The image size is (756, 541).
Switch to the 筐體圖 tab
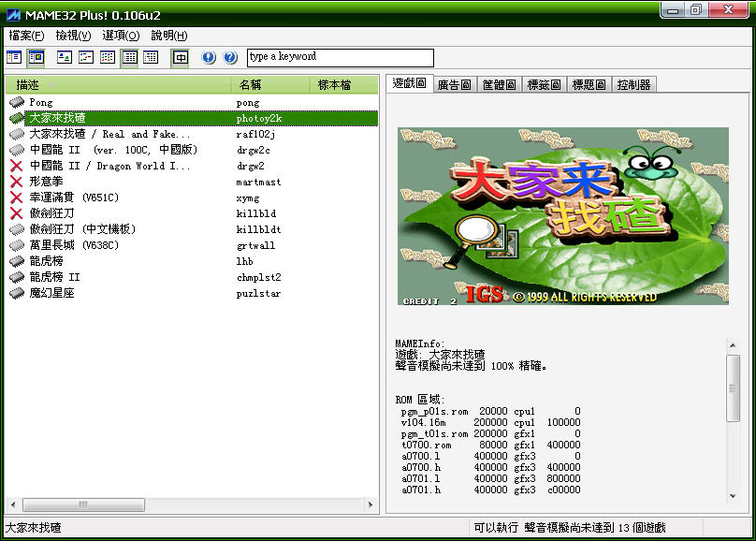(x=499, y=85)
